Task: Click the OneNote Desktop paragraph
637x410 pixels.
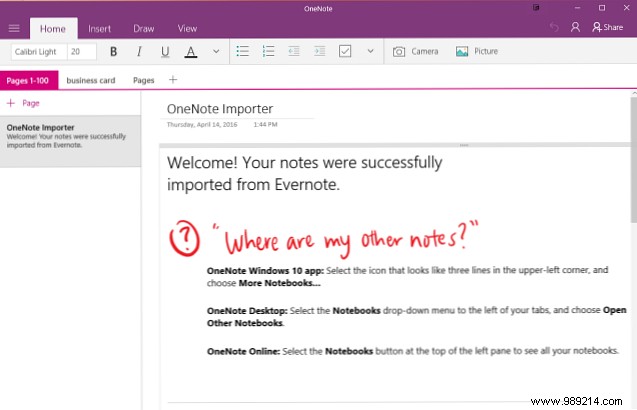Action: coord(416,317)
